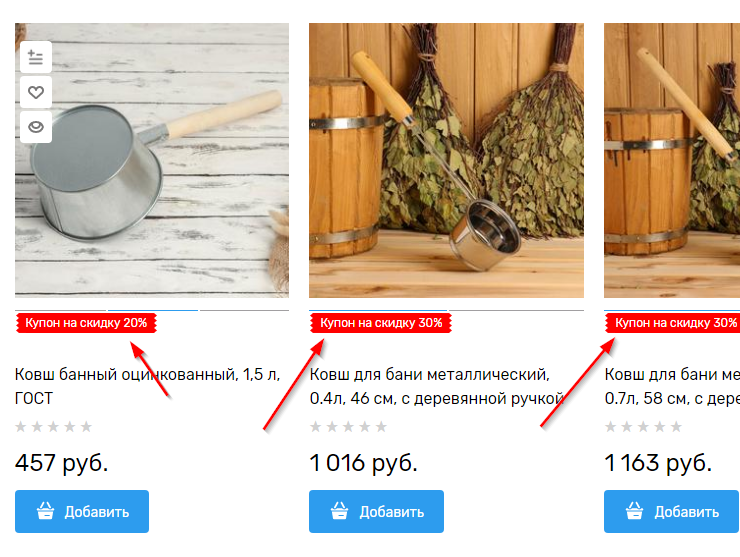Open link Ковш банный оцинкованный 1,5 л
The height and width of the screenshot is (557, 740).
coord(147,386)
